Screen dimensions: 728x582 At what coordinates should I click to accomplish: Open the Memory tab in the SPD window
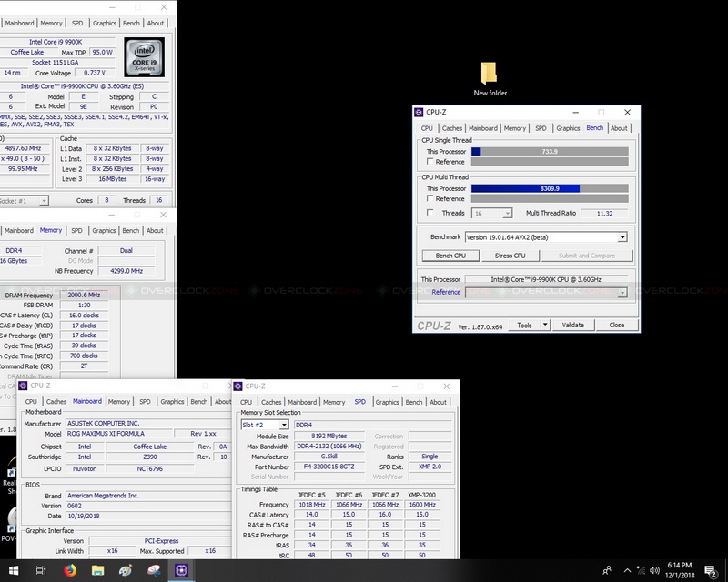point(334,402)
